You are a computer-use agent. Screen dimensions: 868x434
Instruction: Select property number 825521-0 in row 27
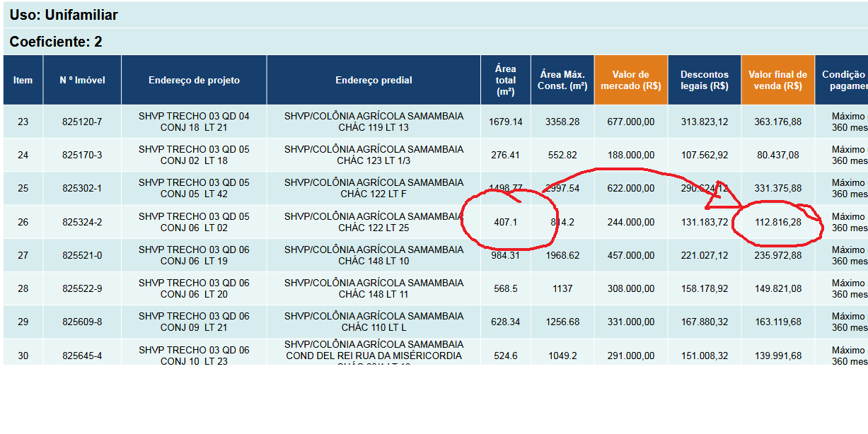(82, 255)
